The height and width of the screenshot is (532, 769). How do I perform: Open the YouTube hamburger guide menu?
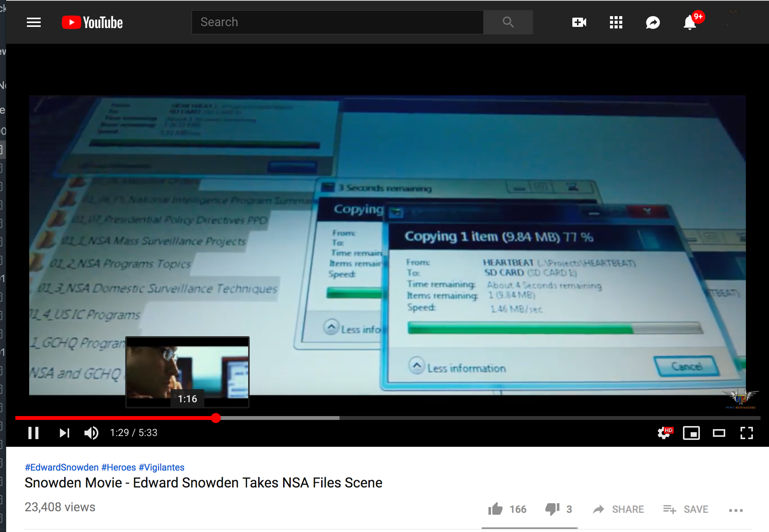click(x=34, y=22)
